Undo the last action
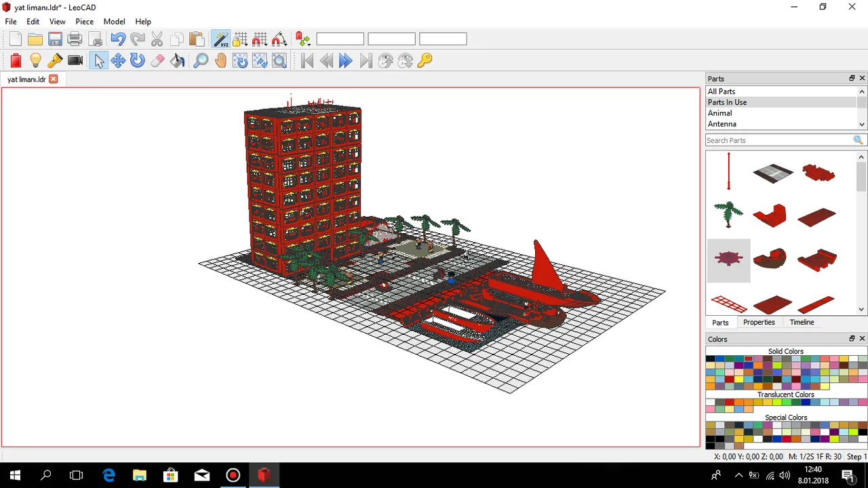The width and height of the screenshot is (868, 488). pyautogui.click(x=117, y=39)
